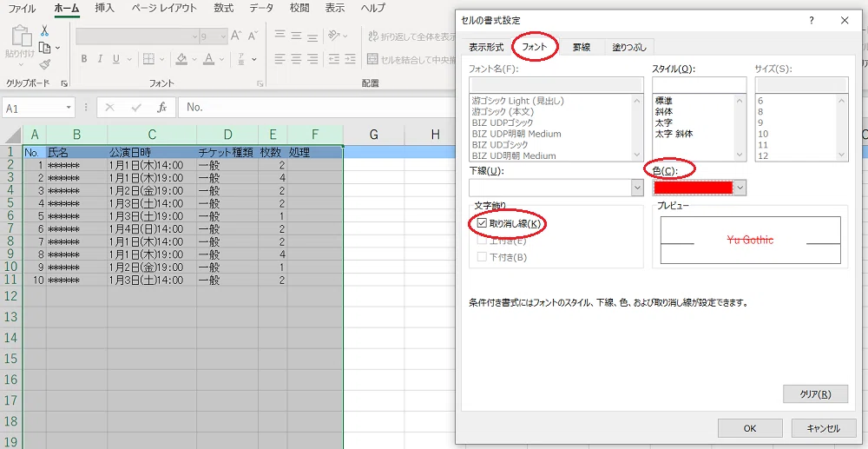Screen dimensions: 868x449
Task: Click 折り返して全体を表示 wrap text button
Action: coord(411,36)
